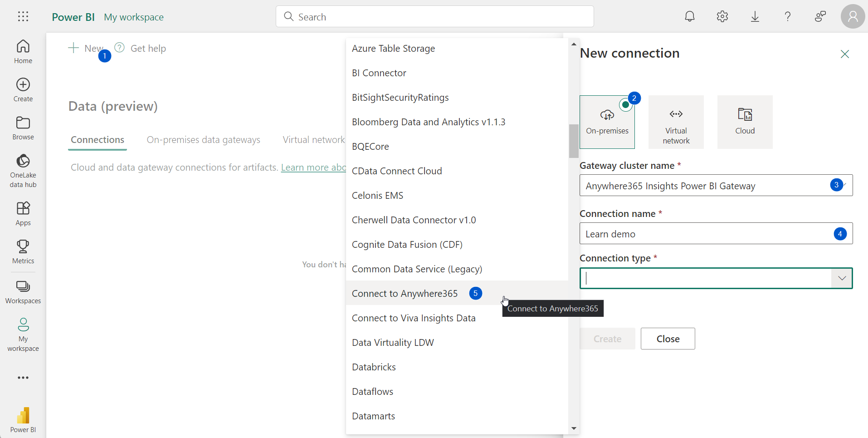Open Apps from the sidebar

point(23,214)
